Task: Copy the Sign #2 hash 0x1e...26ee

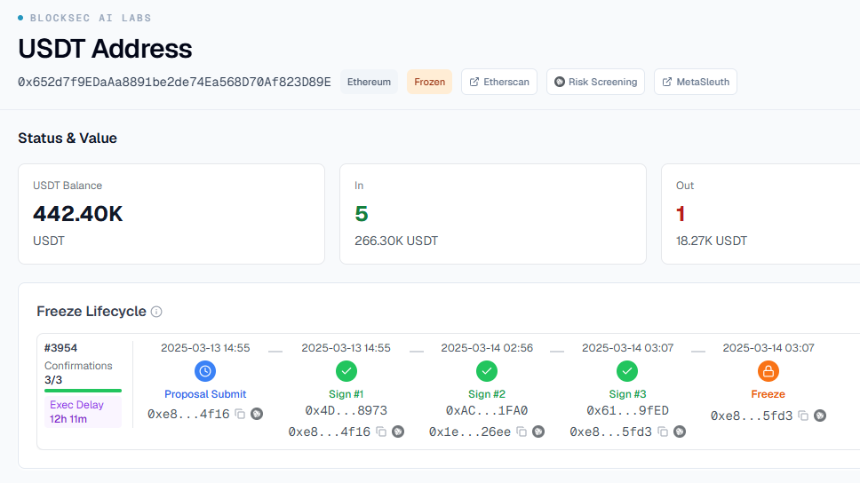Action: click(522, 432)
